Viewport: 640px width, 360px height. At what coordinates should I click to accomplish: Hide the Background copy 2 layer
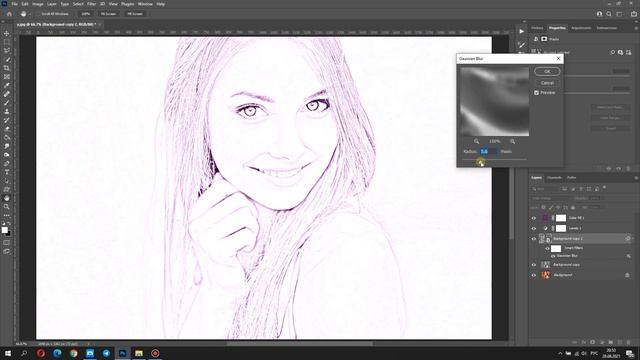tap(533, 239)
